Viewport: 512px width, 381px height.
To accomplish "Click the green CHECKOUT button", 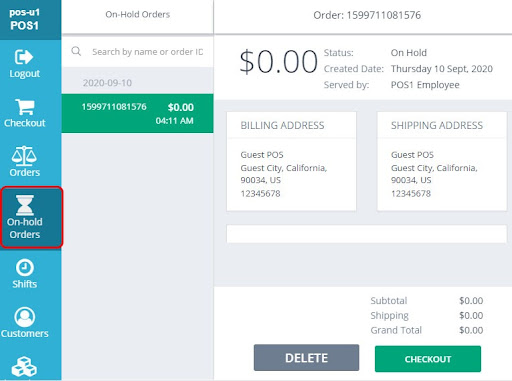I will click(428, 359).
